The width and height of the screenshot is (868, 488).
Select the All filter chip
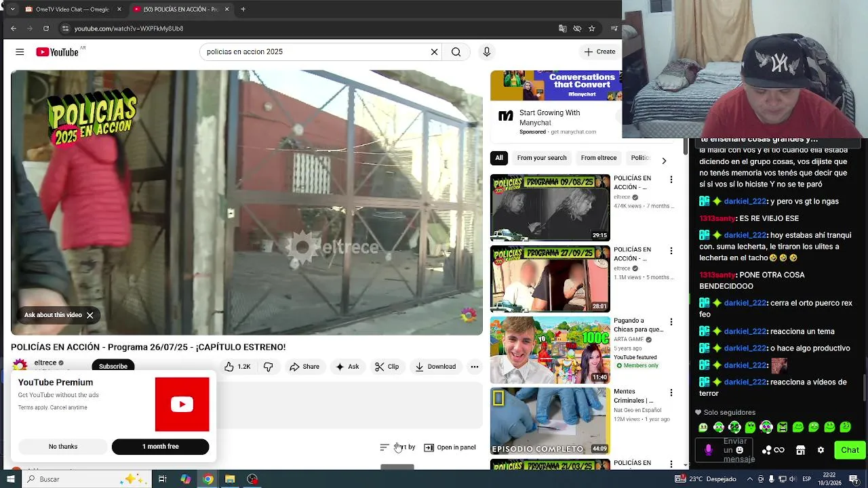(x=499, y=158)
